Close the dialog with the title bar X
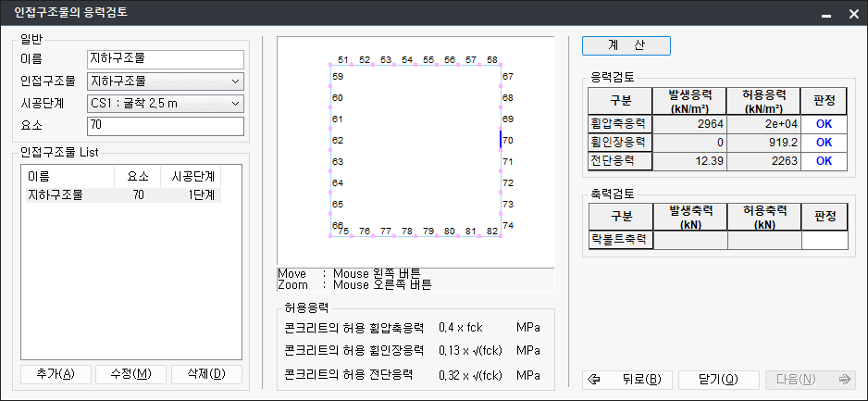The width and height of the screenshot is (868, 401). point(848,15)
